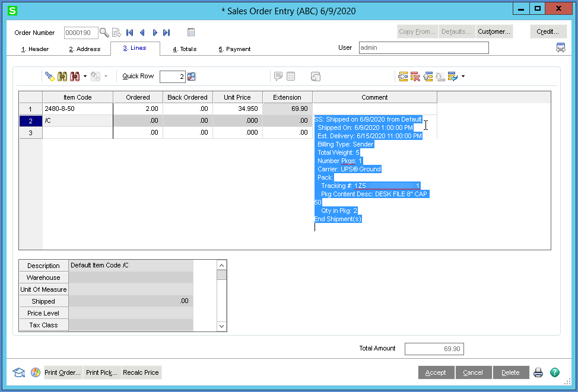Select row header 3 in the lines grid

pyautogui.click(x=31, y=133)
